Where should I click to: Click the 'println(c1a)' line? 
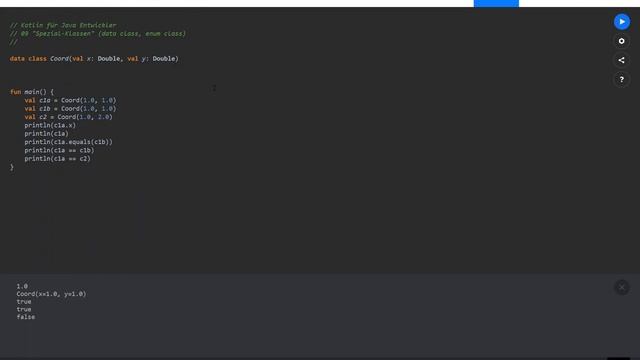coord(46,133)
